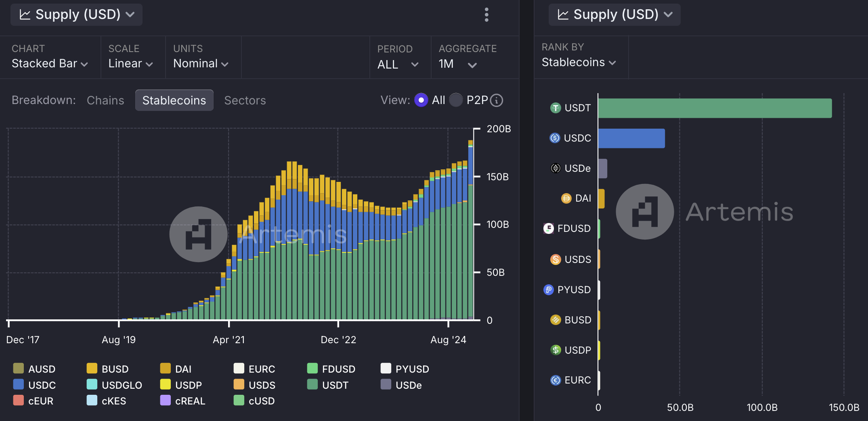Click the 'Aug '24' x-axis label

448,340
